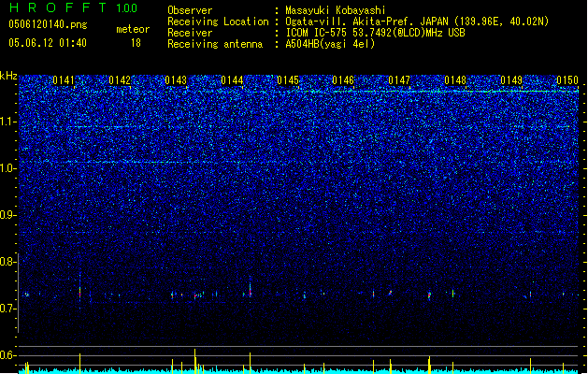Click the ICOM IC-575 receiver text
This screenshot has height=374, width=588.
(375, 33)
